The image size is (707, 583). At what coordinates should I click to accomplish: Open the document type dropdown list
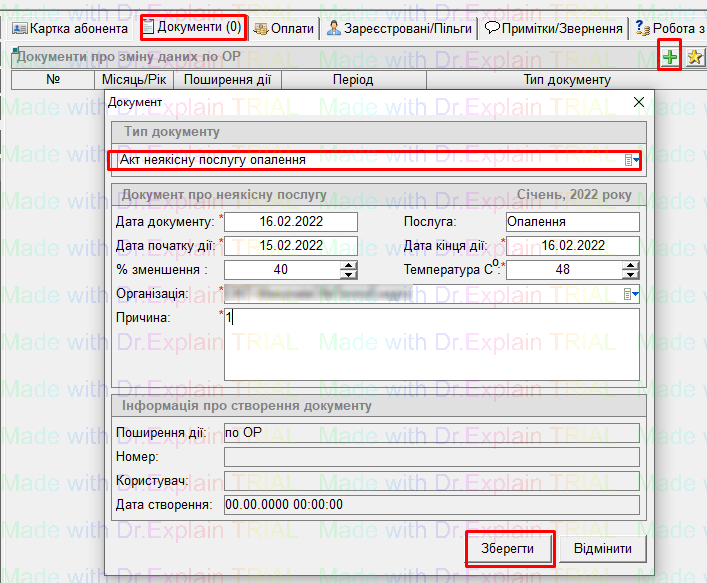pyautogui.click(x=632, y=160)
